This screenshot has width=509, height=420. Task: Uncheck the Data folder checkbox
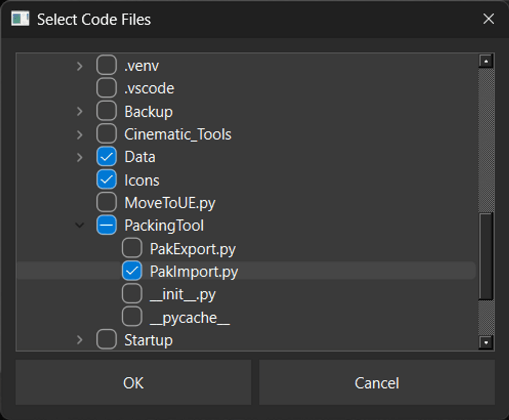click(106, 157)
